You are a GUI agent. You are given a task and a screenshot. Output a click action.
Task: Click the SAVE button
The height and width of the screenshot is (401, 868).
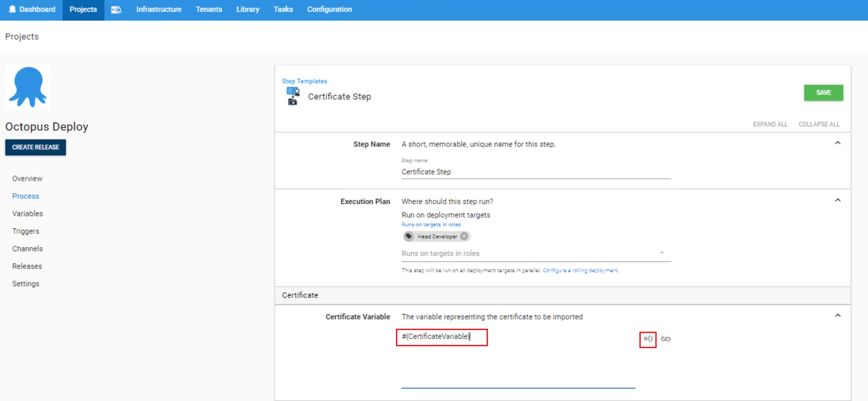pos(823,92)
